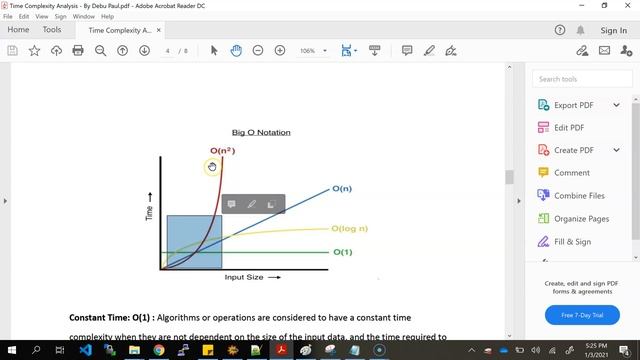Close the Time Complexity document tab
Image resolution: width=640 pixels, height=360 pixels.
coord(159,30)
